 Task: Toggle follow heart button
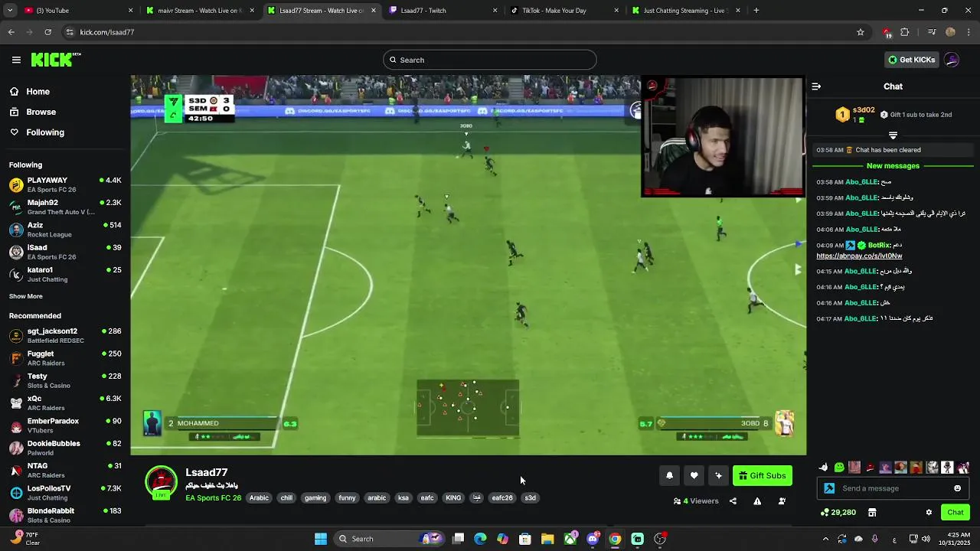click(694, 475)
